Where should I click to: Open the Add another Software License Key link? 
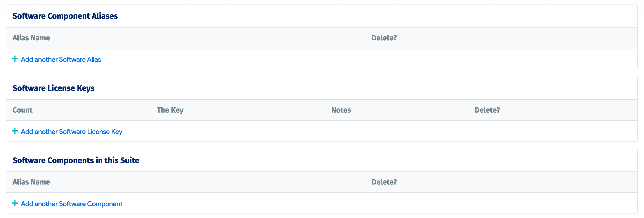[x=71, y=132]
